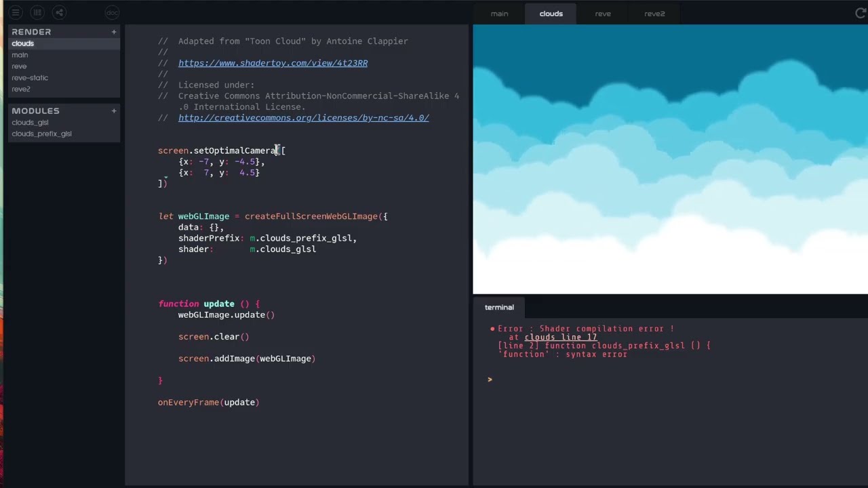Follow the 'clouds line 17' error link
Image resolution: width=868 pixels, height=488 pixels.
(560, 337)
